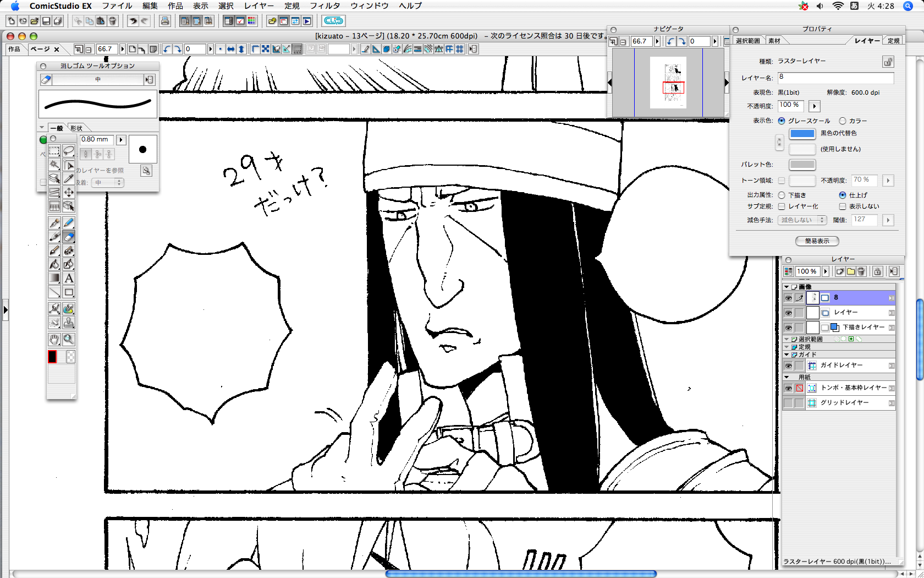Select the Magic Wand tool
The width and height of the screenshot is (924, 578).
point(54,165)
